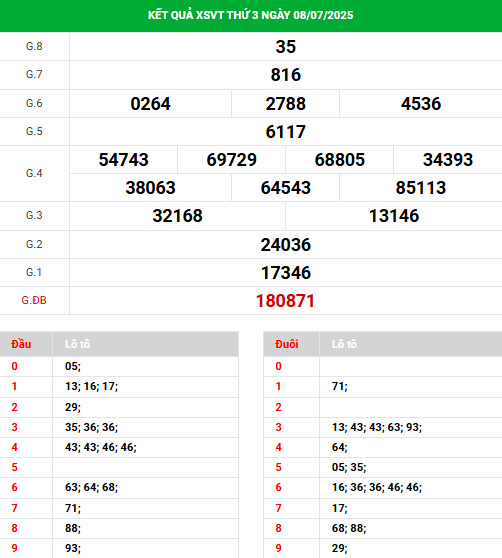Click the Đầu column header
Image resolution: width=502 pixels, height=558 pixels.
tap(21, 344)
